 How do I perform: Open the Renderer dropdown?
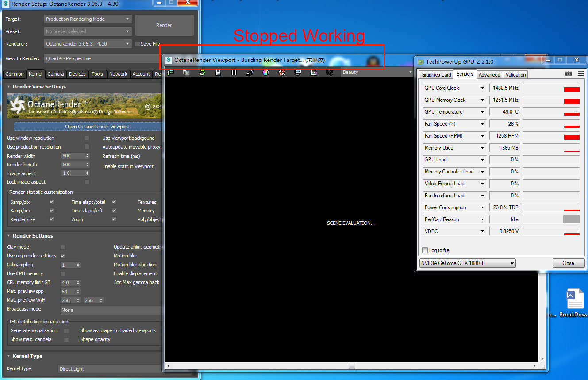(x=88, y=44)
